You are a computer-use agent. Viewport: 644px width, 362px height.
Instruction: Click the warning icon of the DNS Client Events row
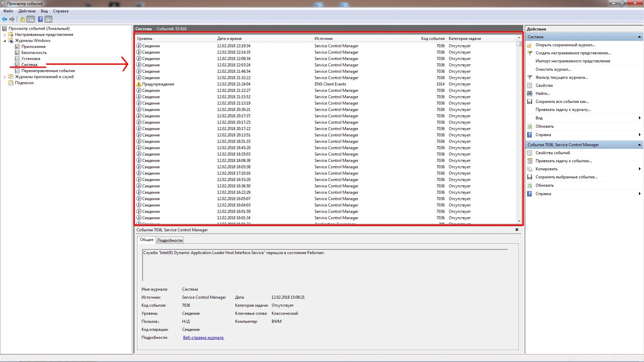139,84
